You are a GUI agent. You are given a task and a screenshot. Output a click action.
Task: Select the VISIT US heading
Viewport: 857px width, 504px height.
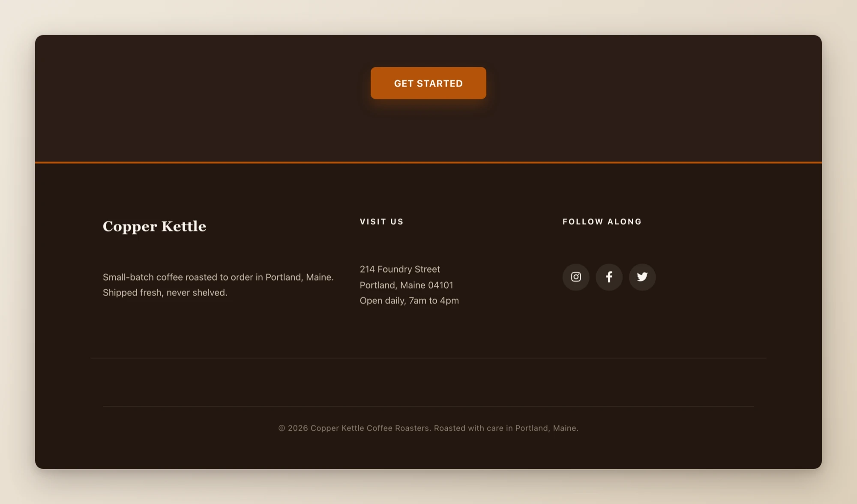click(381, 222)
